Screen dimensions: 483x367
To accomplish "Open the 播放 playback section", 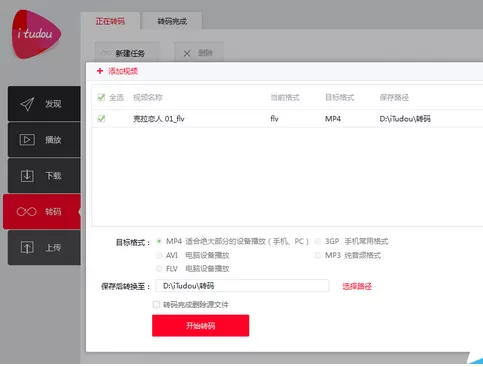I will coord(44,140).
